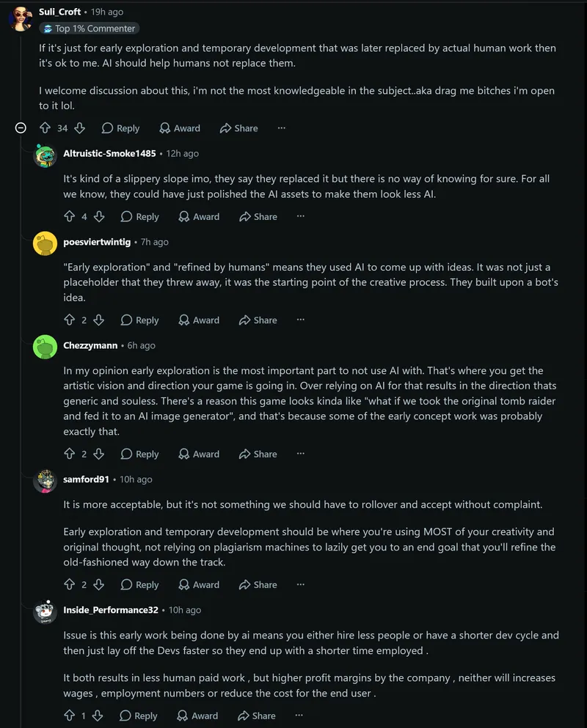Reply to samford91's comment
Viewport: 587px width, 728px height.
(x=140, y=584)
